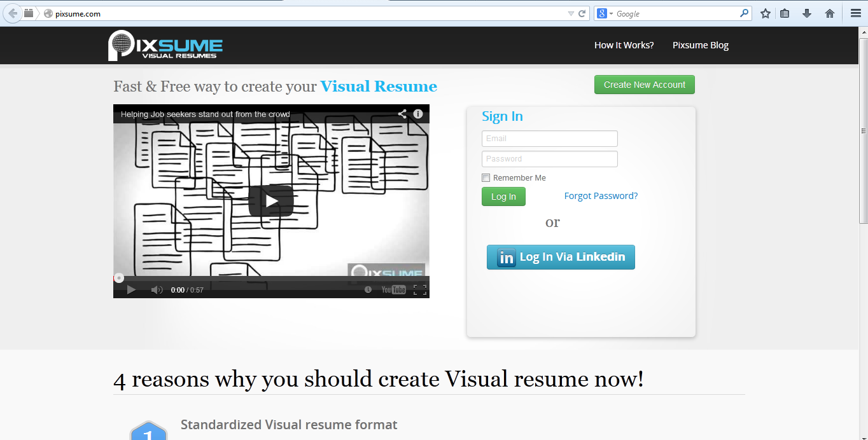Click the green Log In button
868x440 pixels.
pyautogui.click(x=503, y=196)
